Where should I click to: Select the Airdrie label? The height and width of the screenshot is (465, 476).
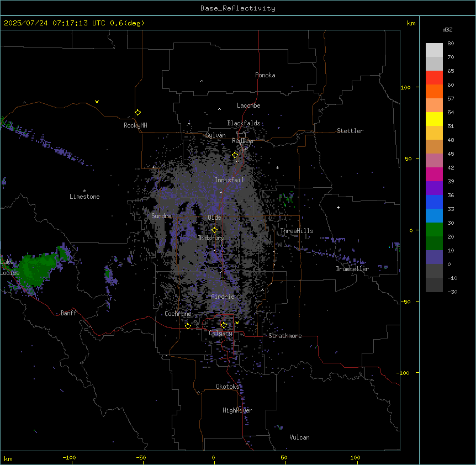[223, 297]
